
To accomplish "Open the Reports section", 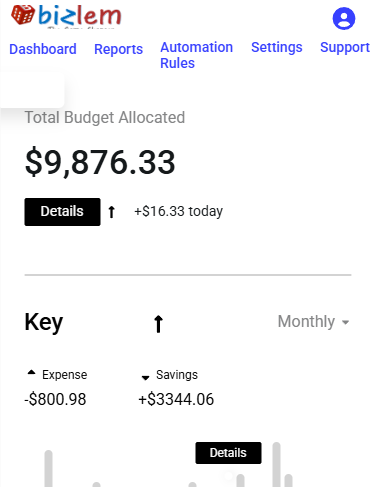I will (118, 49).
